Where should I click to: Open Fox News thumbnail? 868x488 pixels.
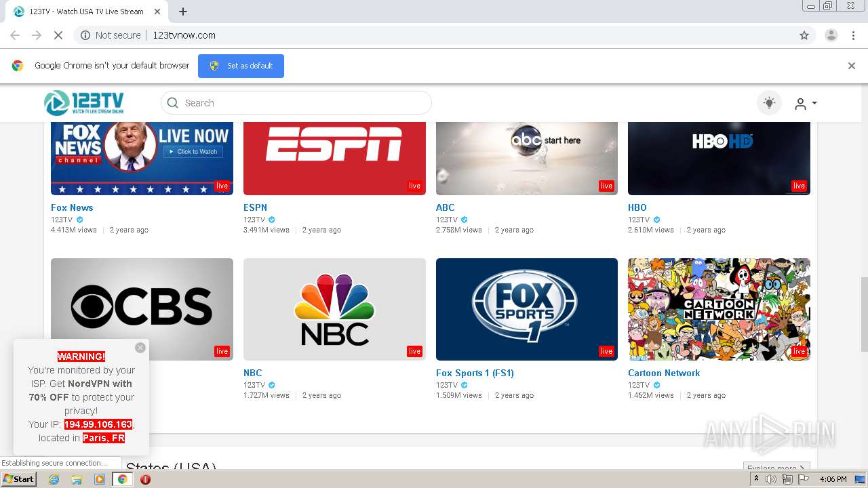tap(142, 158)
